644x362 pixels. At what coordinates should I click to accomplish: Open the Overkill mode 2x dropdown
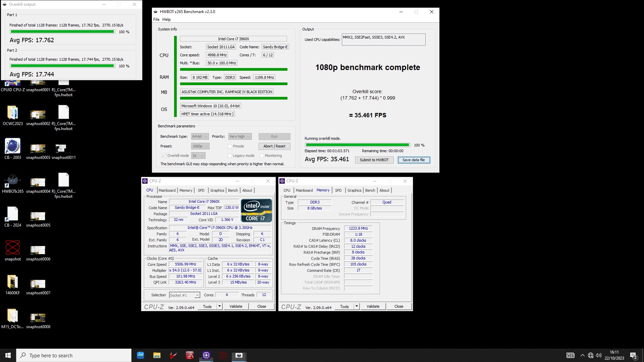pyautogui.click(x=198, y=156)
